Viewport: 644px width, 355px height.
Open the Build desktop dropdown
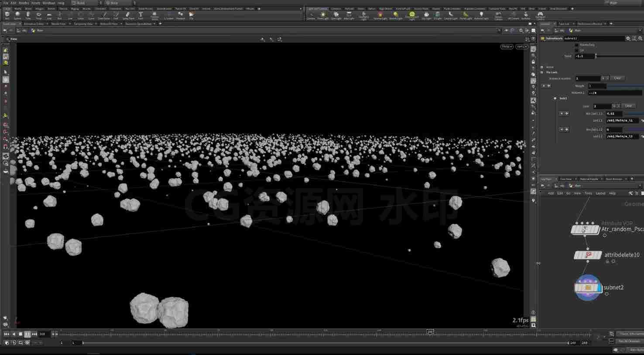[x=87, y=3]
